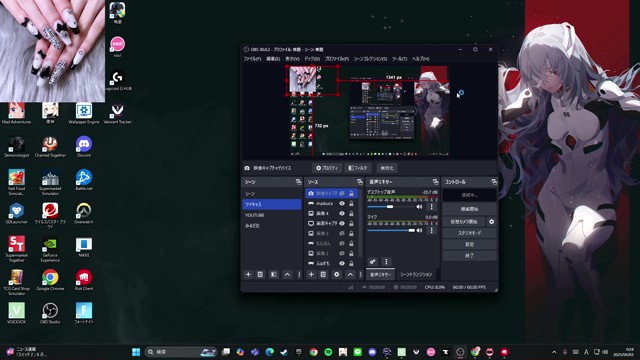Viewport: 640px width, 360px height.
Task: Mute the desktop audio speaker icon
Action: (x=419, y=207)
